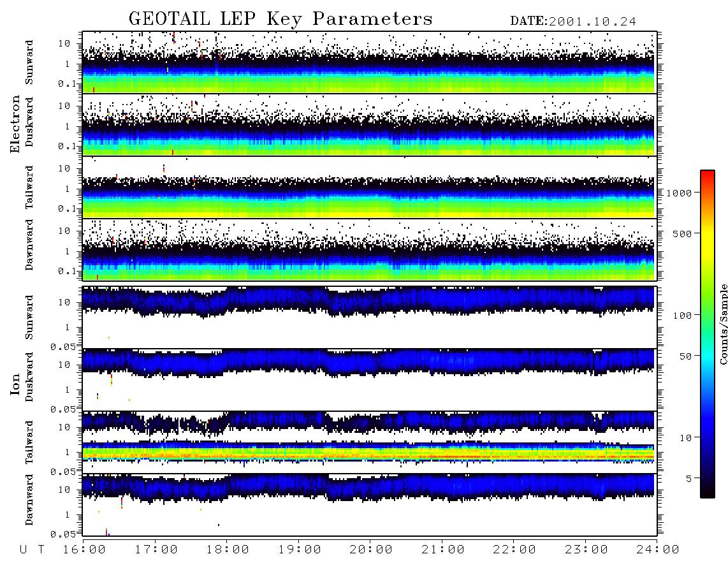The height and width of the screenshot is (561, 728).
Task: Select the DATE:2001.10.24 label
Action: point(573,22)
